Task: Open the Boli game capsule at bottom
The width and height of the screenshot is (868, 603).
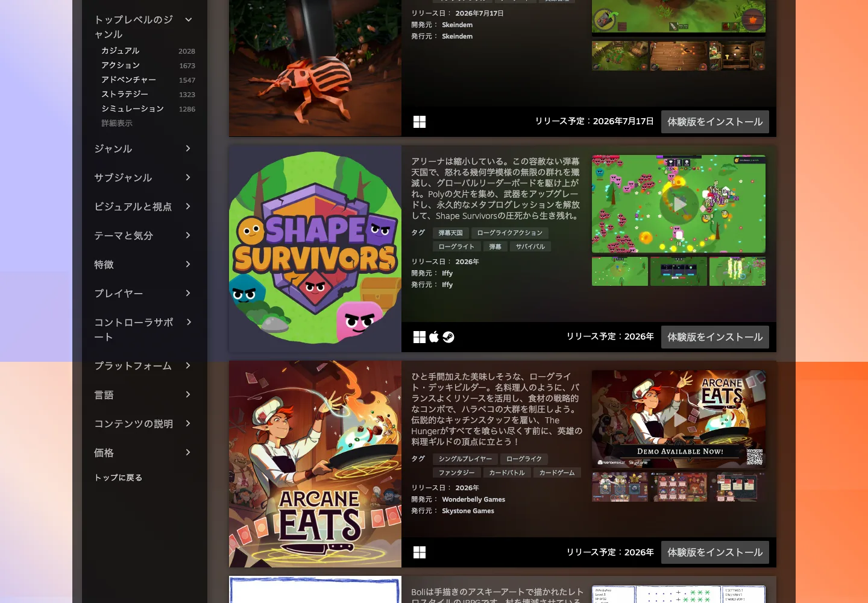Action: pos(315,590)
